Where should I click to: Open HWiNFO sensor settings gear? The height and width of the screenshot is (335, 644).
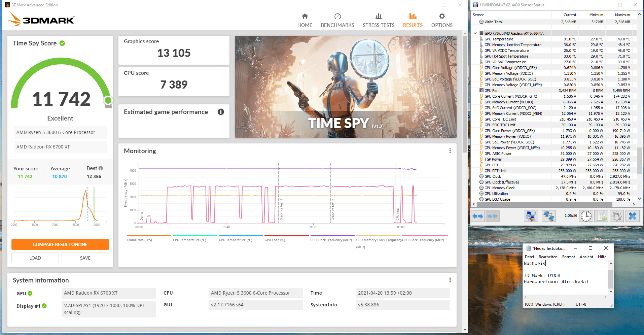(x=617, y=216)
